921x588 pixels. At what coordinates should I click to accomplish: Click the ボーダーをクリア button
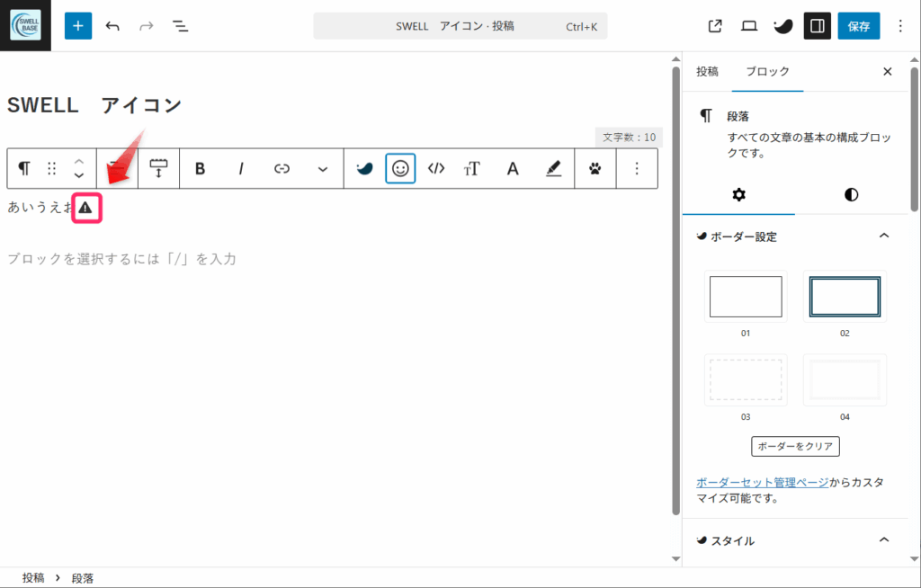[795, 447]
